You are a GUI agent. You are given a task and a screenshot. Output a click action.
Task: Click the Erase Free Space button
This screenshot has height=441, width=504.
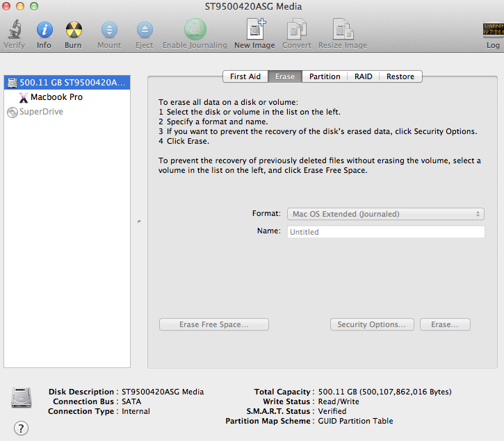click(x=214, y=324)
